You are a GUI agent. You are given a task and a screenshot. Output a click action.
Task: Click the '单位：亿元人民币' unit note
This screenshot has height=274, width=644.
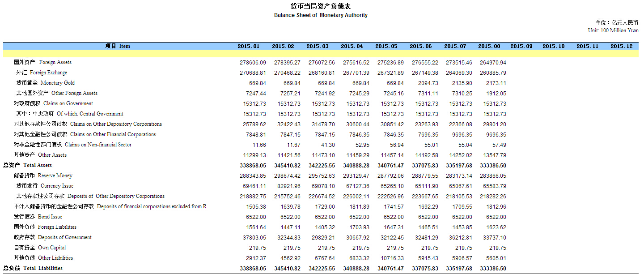coord(617,23)
